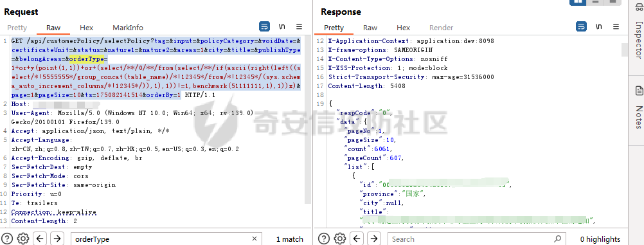Click the Strict-Transport-Security header

point(411,77)
